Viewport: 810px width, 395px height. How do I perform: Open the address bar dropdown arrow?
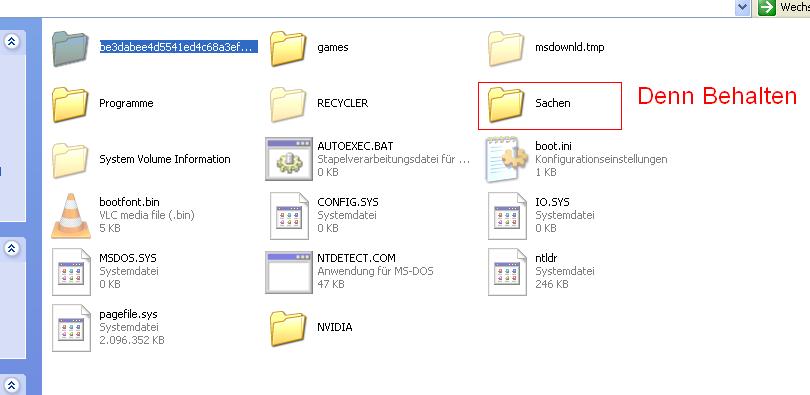coord(742,7)
